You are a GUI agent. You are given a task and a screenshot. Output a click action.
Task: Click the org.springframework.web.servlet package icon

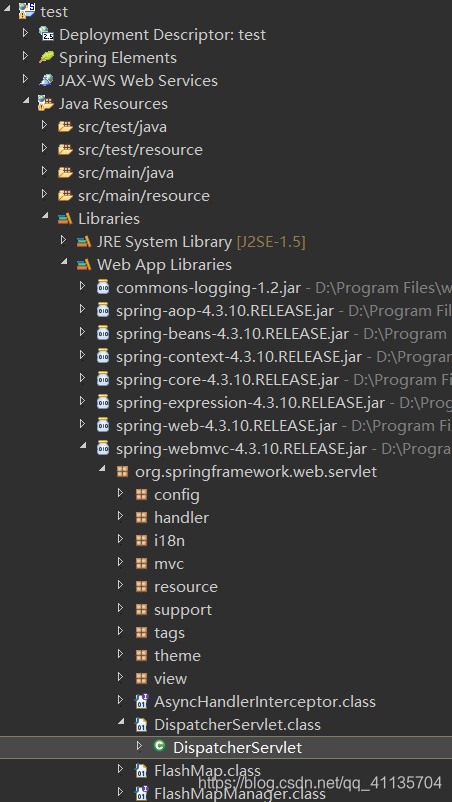point(122,471)
